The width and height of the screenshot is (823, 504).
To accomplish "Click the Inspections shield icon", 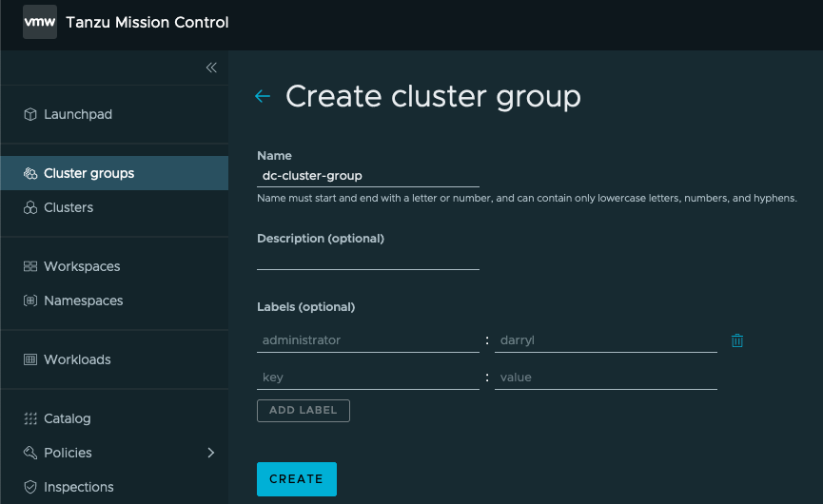I will (30, 487).
